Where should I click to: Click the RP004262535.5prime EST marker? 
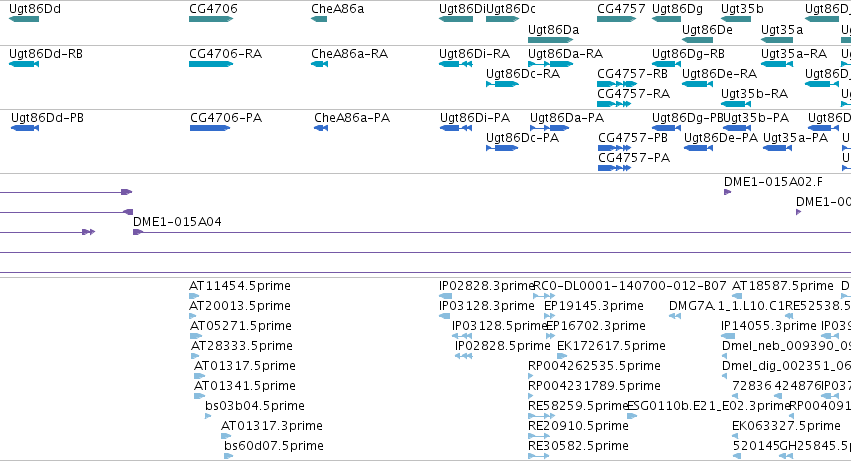(x=530, y=376)
